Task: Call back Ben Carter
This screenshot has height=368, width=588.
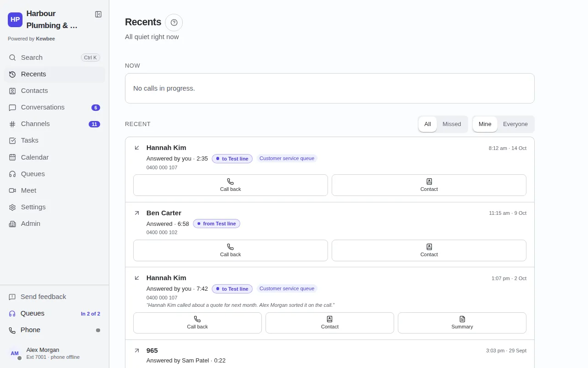Action: [x=231, y=250]
